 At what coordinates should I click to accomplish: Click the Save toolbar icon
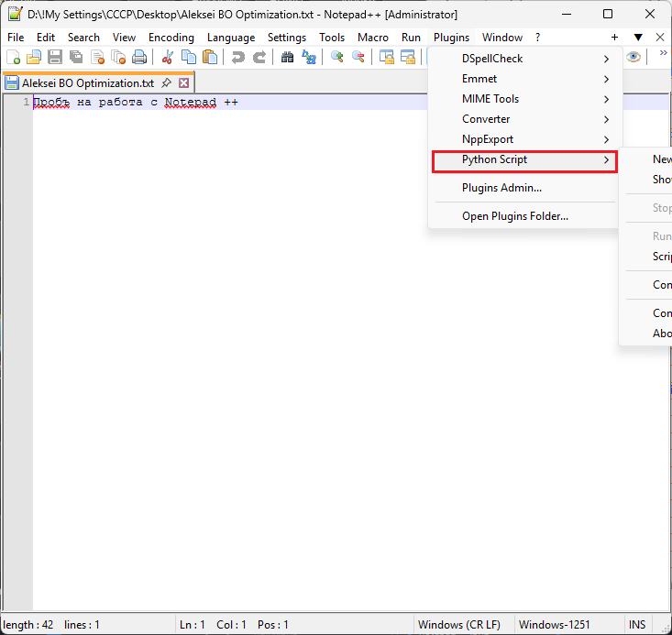click(55, 57)
